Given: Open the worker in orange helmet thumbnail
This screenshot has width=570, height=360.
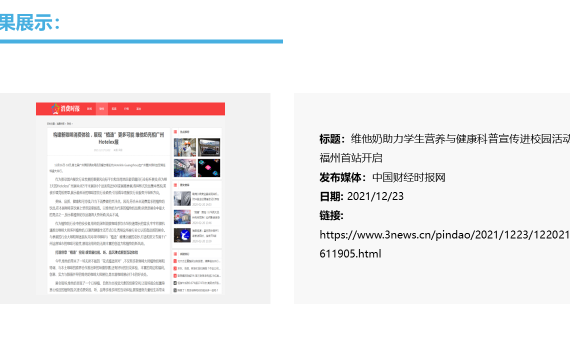Looking at the screenshot, I should [185, 147].
